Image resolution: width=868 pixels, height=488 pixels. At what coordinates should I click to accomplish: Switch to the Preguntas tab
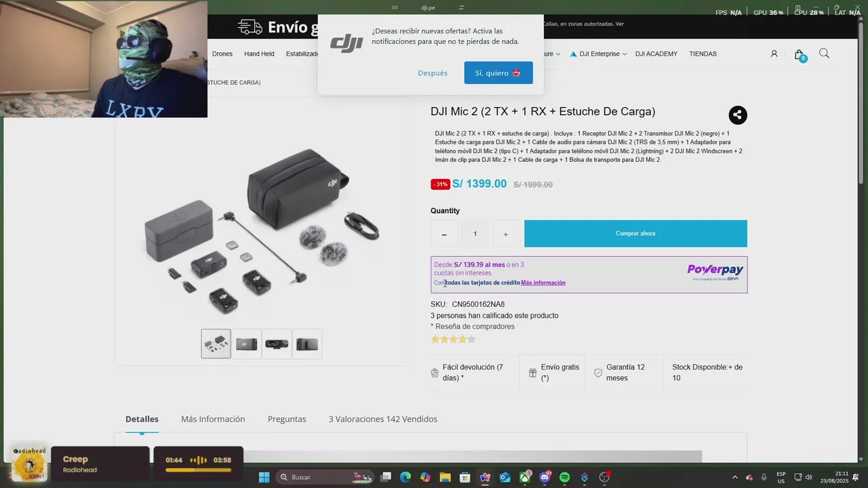click(x=287, y=419)
